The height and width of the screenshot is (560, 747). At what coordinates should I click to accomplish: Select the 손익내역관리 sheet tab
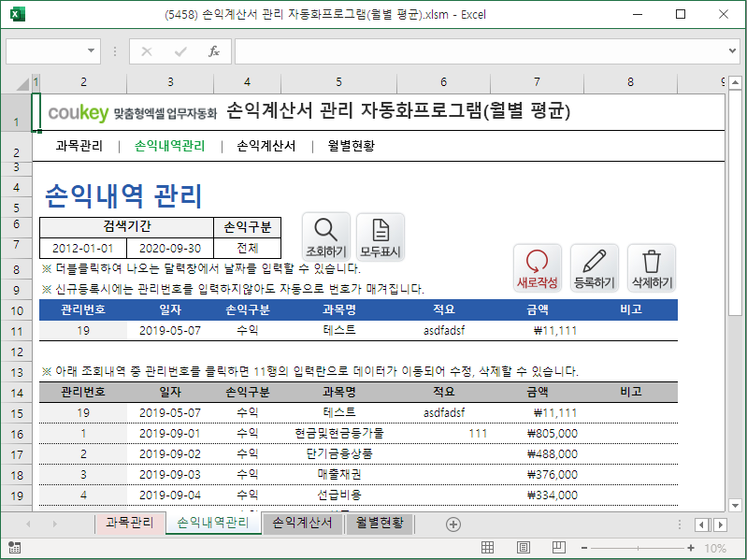tap(213, 523)
